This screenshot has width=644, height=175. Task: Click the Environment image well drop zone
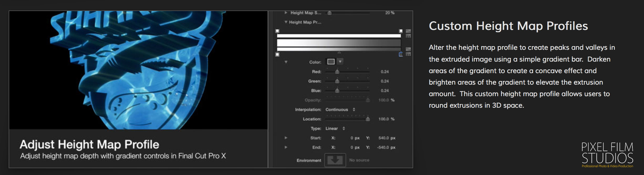click(x=335, y=160)
